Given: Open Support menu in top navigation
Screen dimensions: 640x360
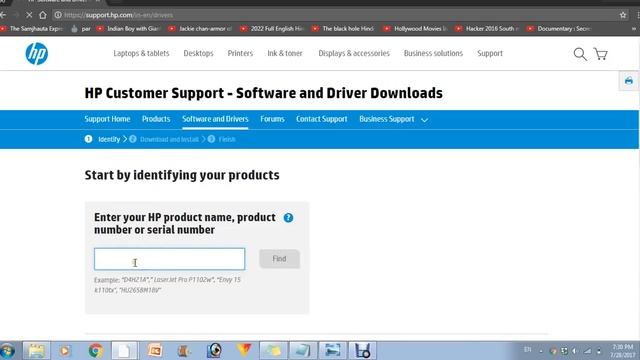Looking at the screenshot, I should click(x=490, y=53).
